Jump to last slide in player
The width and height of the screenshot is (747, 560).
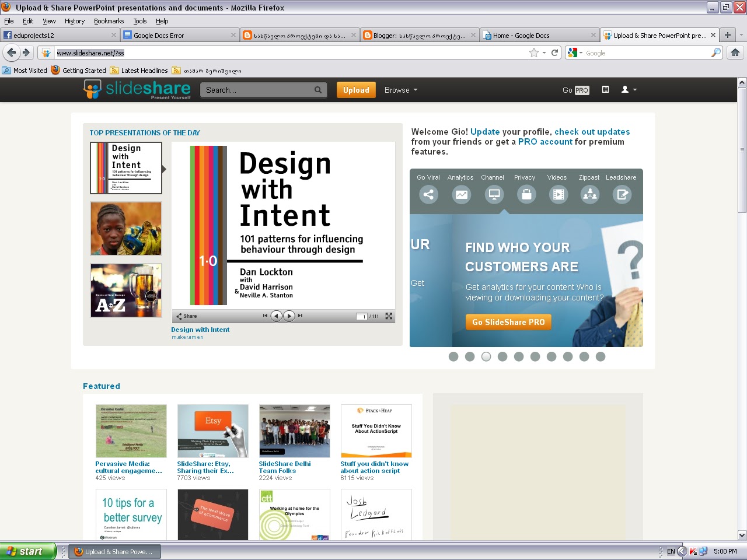pyautogui.click(x=300, y=316)
